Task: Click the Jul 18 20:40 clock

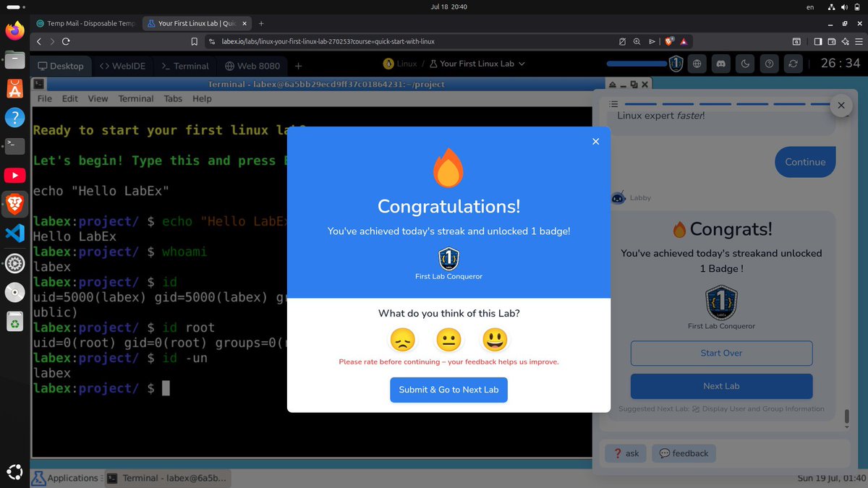Action: 448,7
